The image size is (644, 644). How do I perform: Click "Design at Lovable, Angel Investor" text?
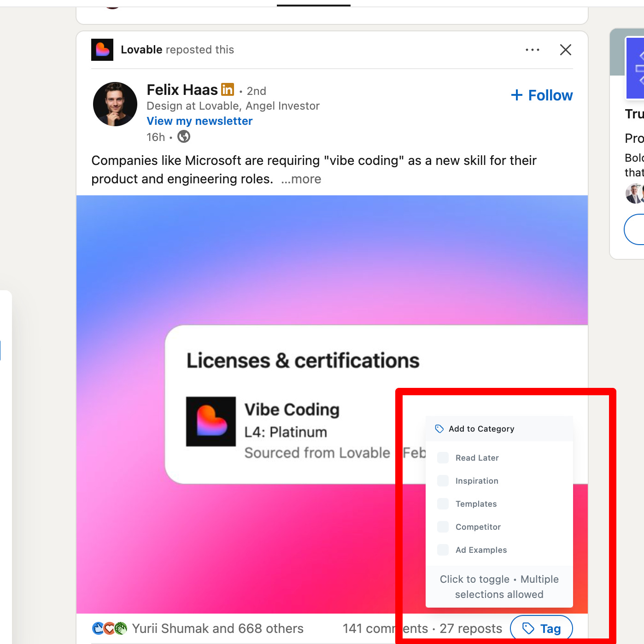click(233, 106)
